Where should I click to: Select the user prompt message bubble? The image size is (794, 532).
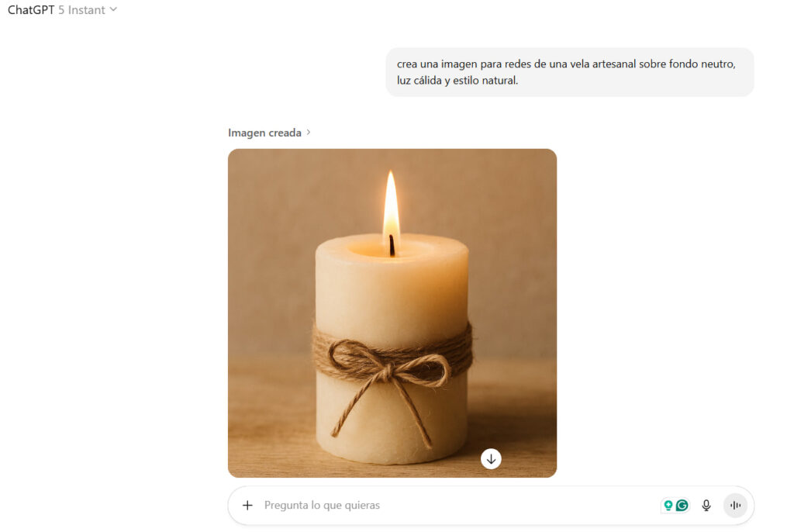coord(570,72)
